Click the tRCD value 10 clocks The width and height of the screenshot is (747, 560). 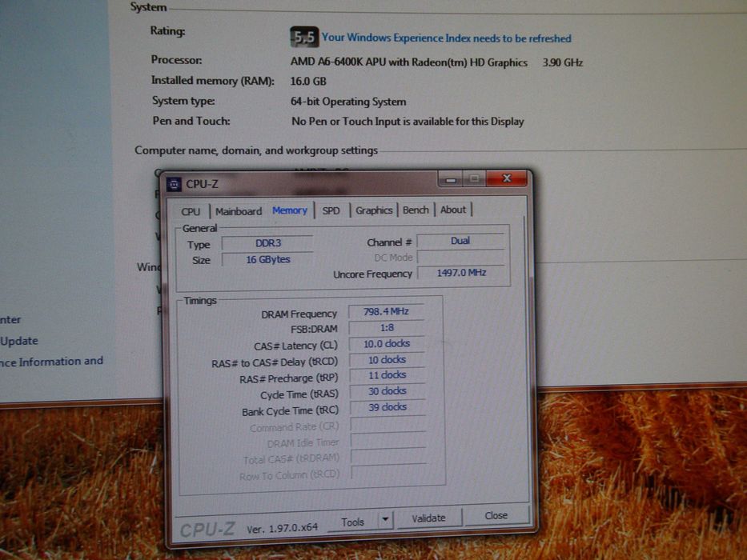pos(387,360)
